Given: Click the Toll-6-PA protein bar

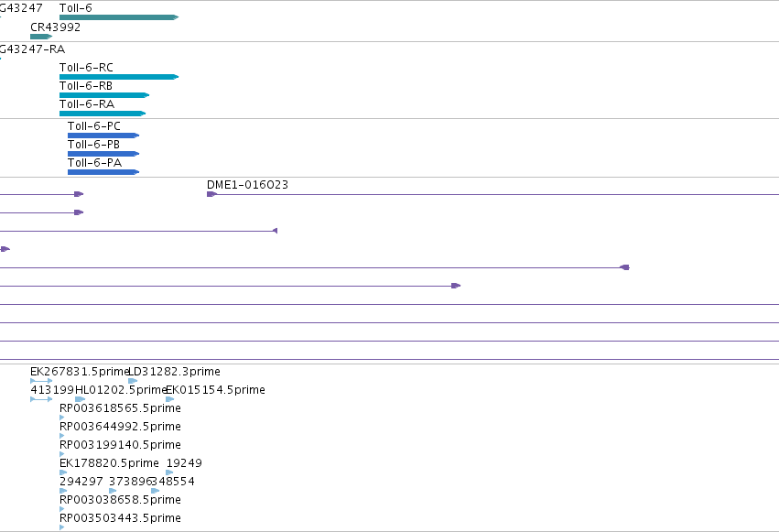Looking at the screenshot, I should 103,172.
